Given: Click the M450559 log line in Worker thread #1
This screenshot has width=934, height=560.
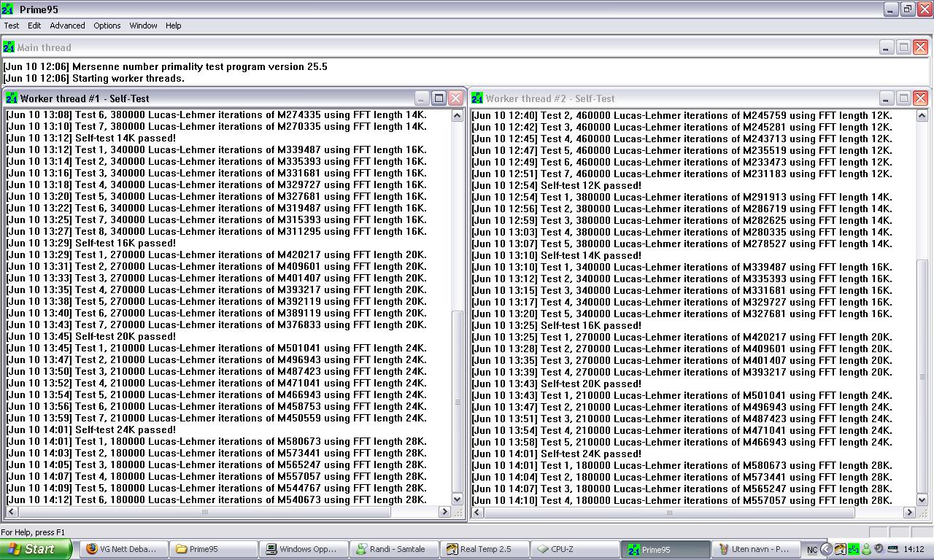Looking at the screenshot, I should click(217, 418).
